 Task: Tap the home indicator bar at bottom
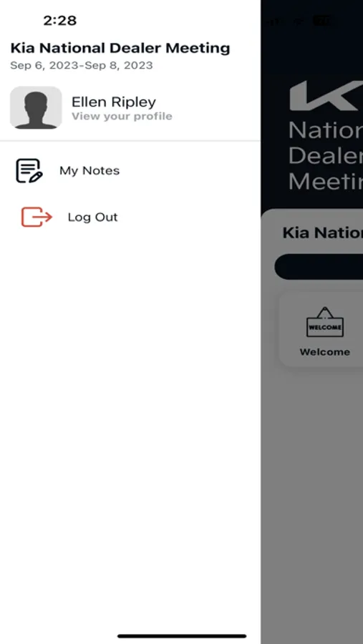pos(182,636)
